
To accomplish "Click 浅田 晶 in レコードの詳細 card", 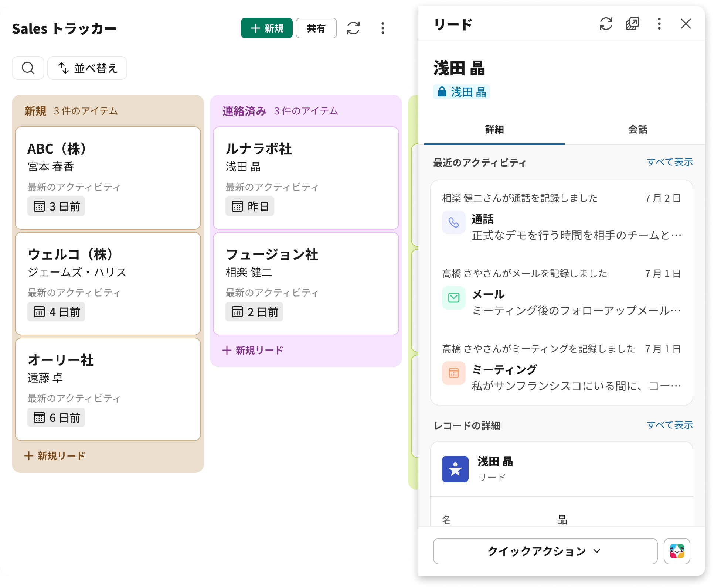I will click(x=495, y=461).
